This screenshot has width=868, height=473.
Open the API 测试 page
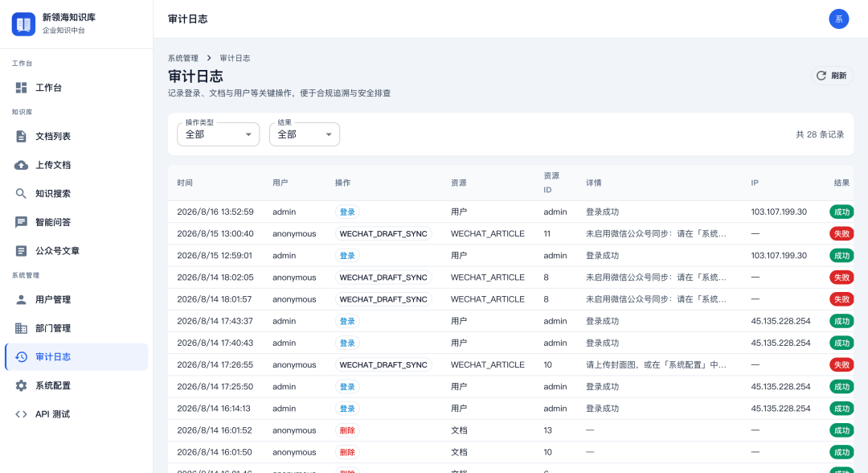(76, 414)
